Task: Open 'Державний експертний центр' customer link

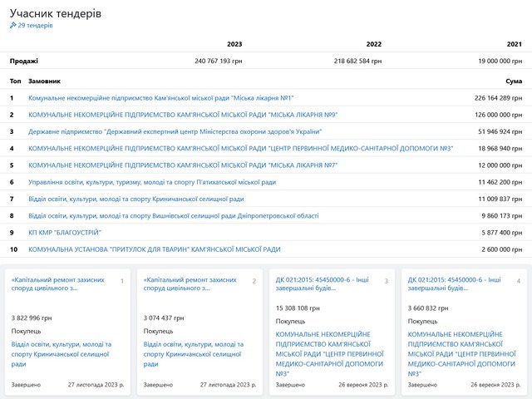Action: [175, 131]
